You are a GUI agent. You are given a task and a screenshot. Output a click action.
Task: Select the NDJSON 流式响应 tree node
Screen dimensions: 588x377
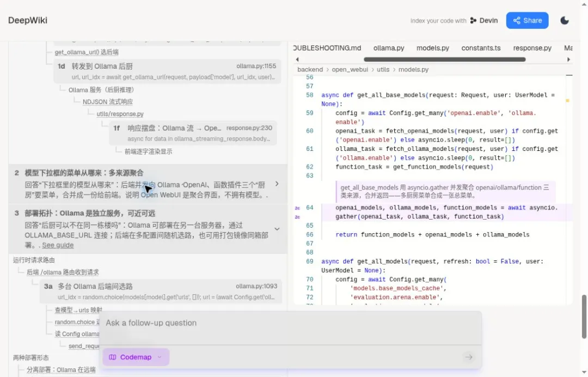coord(108,102)
